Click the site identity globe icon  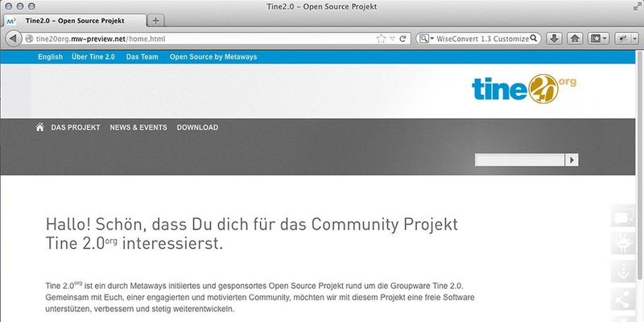click(29, 39)
